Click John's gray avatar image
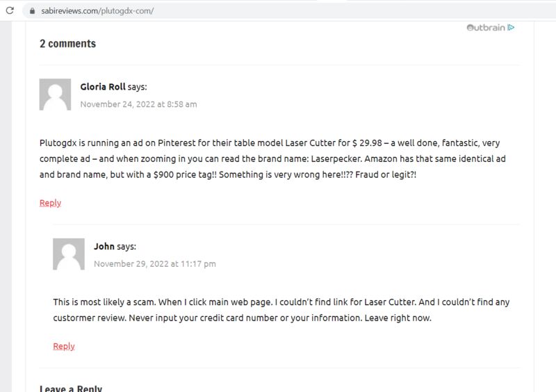 69,254
